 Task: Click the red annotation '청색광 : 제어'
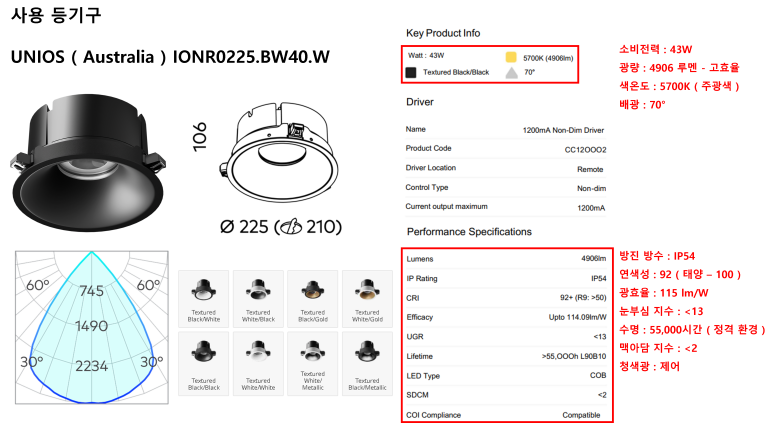click(649, 366)
